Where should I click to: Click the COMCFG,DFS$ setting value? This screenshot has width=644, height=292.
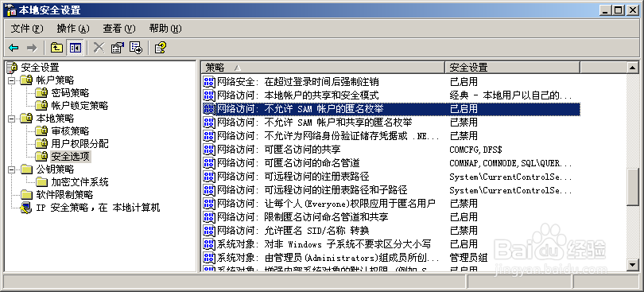pyautogui.click(x=475, y=150)
